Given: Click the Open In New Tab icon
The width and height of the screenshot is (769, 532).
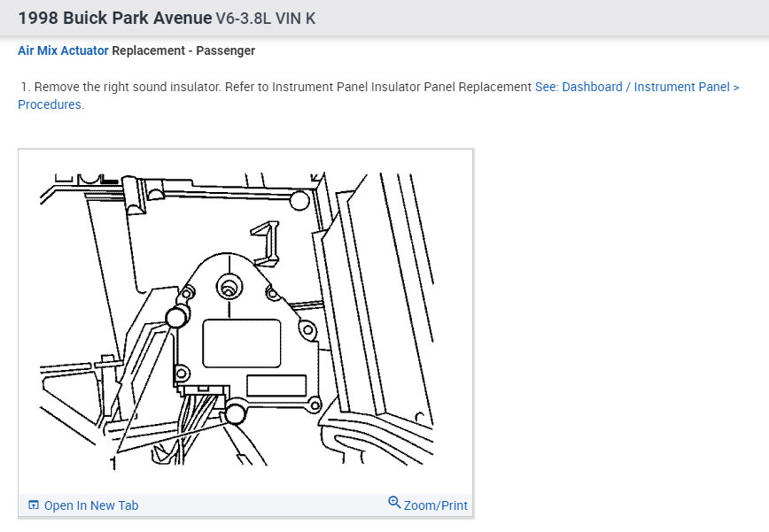Looking at the screenshot, I should 34,505.
